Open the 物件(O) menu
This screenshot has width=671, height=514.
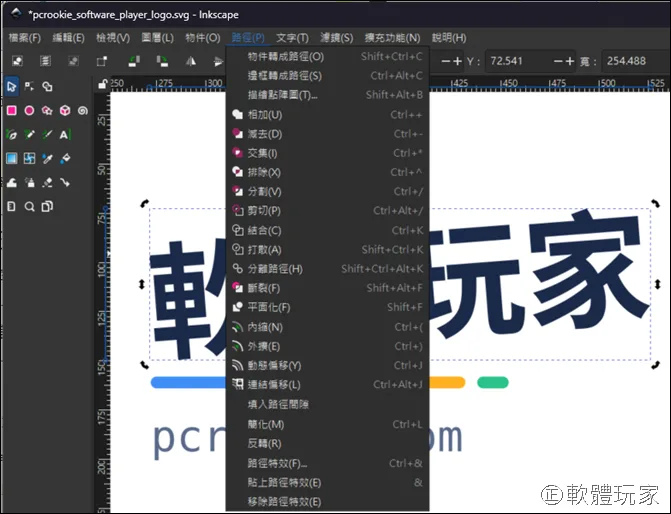(x=203, y=38)
